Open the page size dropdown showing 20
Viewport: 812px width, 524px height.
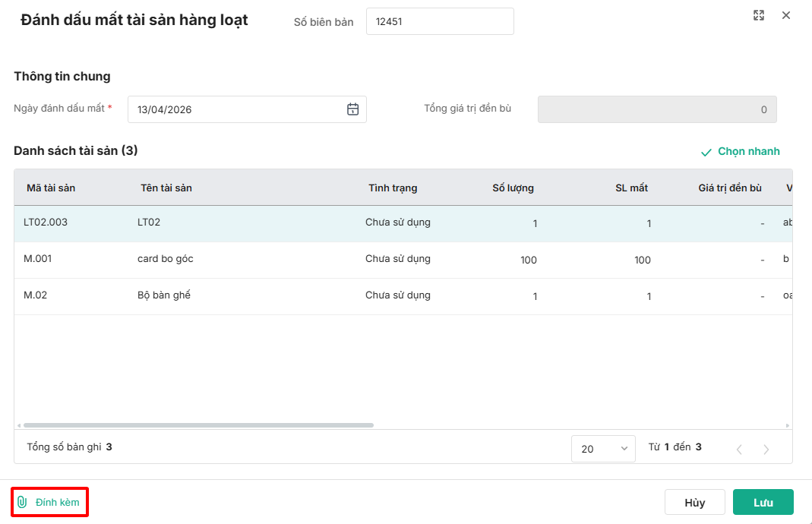pyautogui.click(x=603, y=449)
